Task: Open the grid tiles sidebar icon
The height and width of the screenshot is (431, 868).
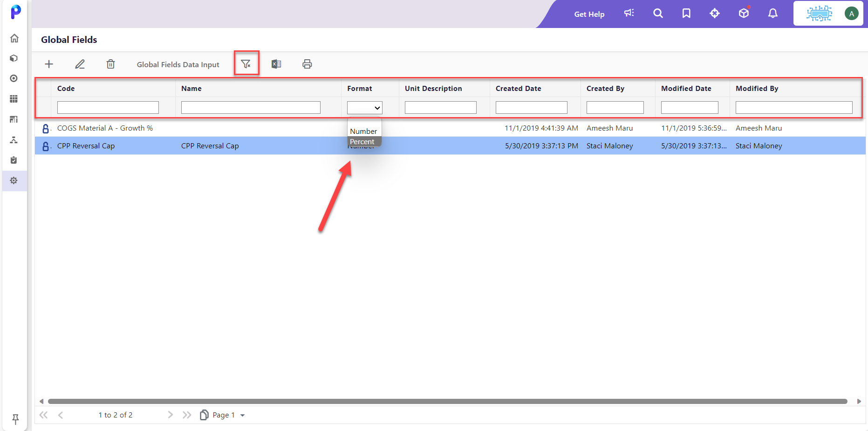Action: click(x=14, y=99)
